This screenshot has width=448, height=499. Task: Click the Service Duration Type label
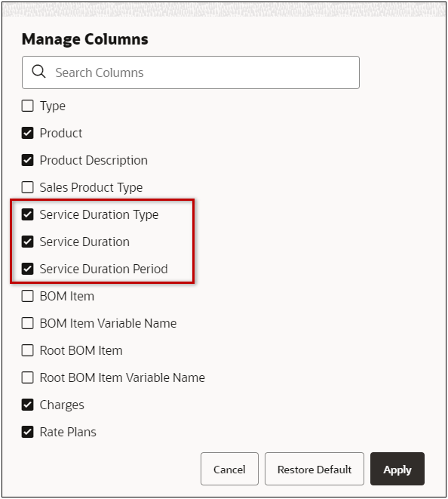(100, 215)
